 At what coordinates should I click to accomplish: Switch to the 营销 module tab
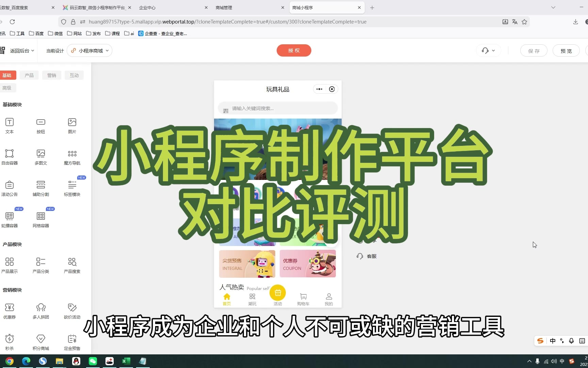click(52, 75)
